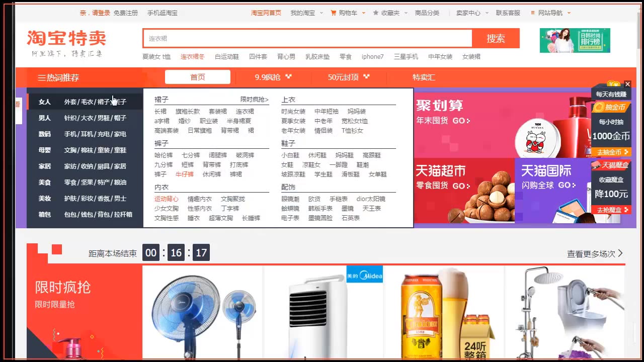Click the 运动背心 link under 内衣
Viewport: 644px width, 362px height.
[167, 199]
